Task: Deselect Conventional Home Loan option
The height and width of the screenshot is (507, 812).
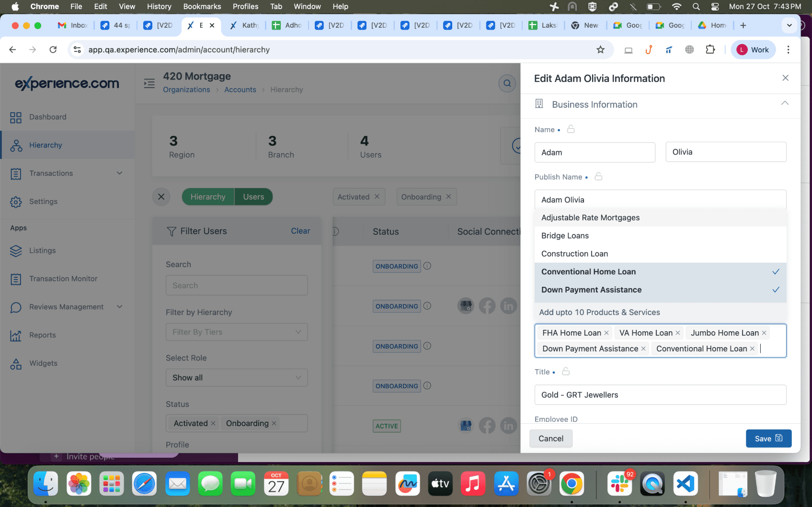Action: click(661, 272)
